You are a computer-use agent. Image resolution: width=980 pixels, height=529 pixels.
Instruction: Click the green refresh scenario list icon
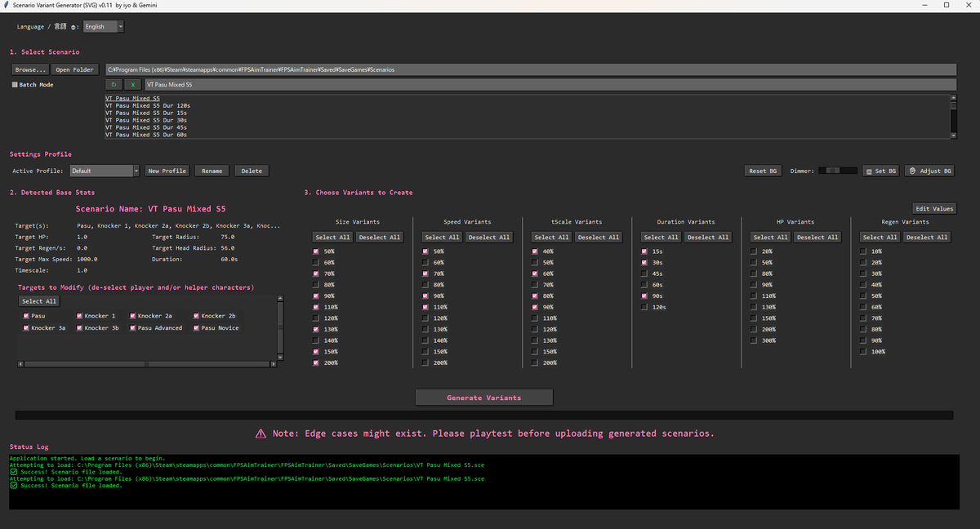pyautogui.click(x=114, y=84)
